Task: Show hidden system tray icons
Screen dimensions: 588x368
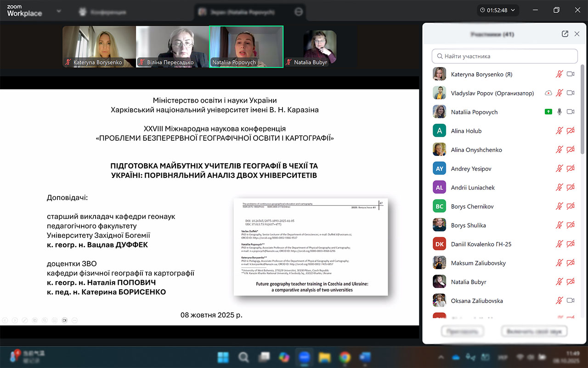Action: 441,357
